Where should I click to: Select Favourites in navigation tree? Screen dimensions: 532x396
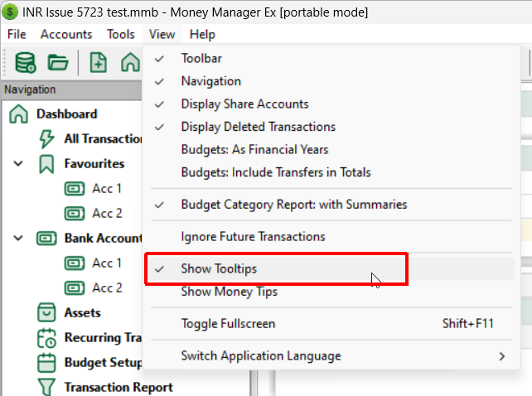[94, 164]
